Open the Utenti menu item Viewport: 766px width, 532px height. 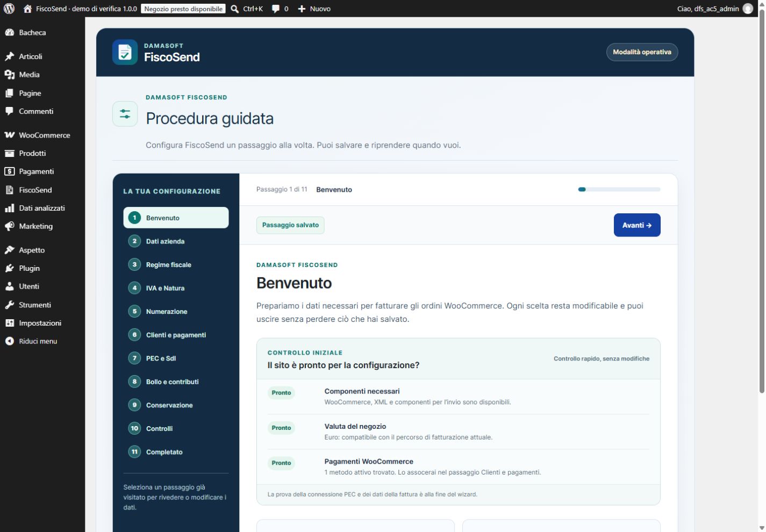[42, 286]
